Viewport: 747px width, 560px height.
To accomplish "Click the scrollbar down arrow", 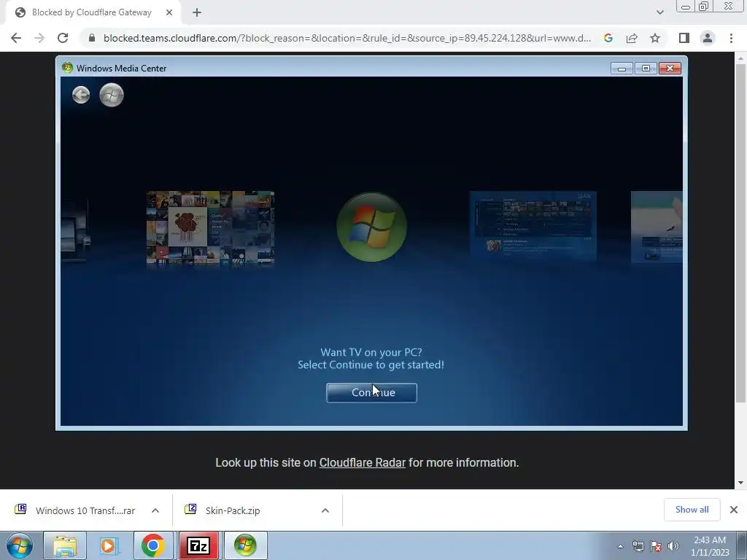I will [740, 483].
